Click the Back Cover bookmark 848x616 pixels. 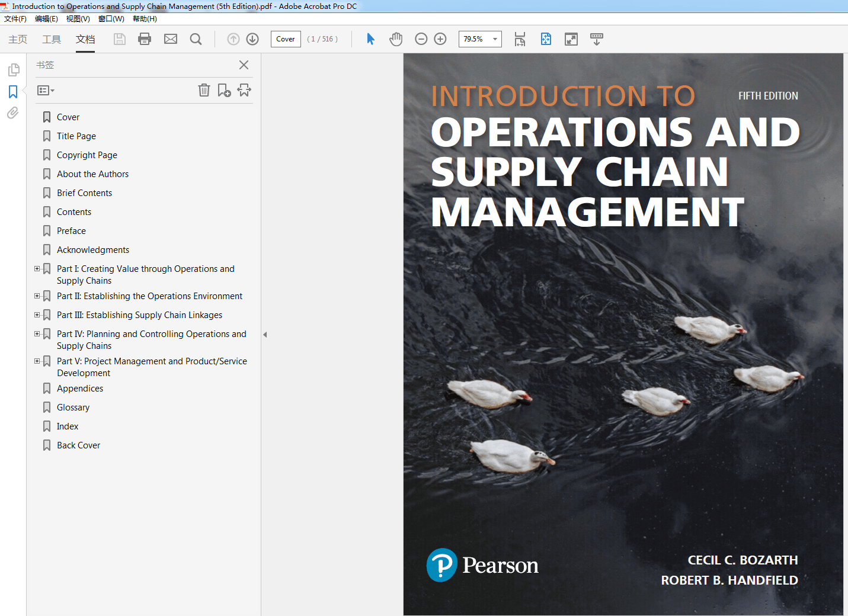[x=78, y=445]
